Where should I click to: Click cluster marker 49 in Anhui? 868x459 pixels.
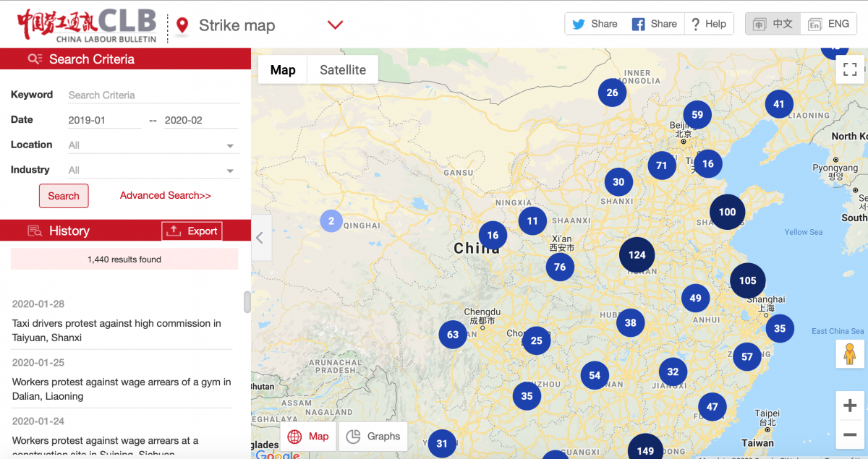pyautogui.click(x=696, y=298)
